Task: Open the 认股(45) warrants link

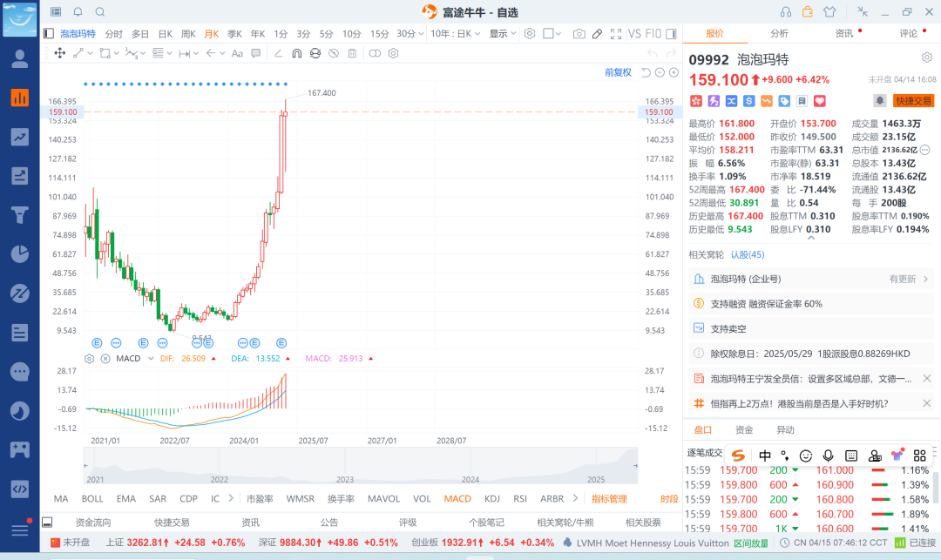Action: click(748, 255)
